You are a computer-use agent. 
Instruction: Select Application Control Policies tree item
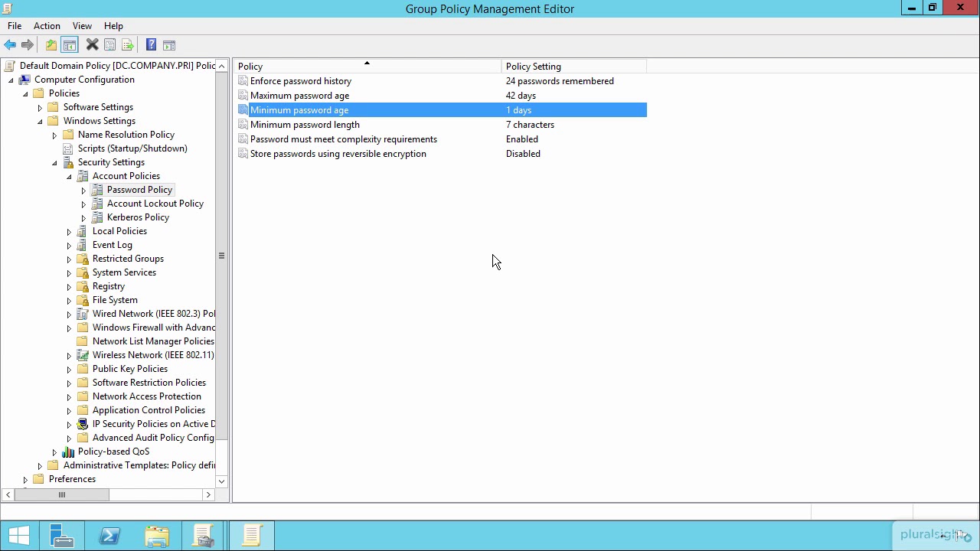click(x=149, y=410)
